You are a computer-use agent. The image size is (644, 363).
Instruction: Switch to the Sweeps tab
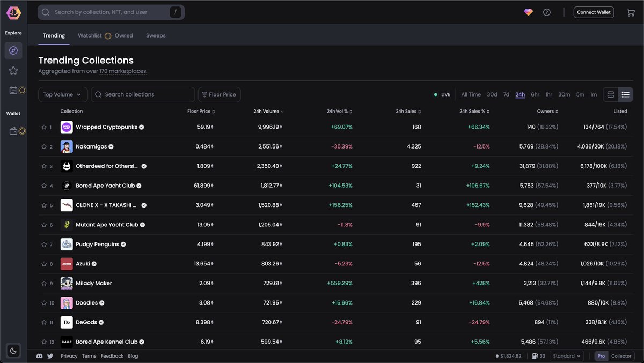156,35
